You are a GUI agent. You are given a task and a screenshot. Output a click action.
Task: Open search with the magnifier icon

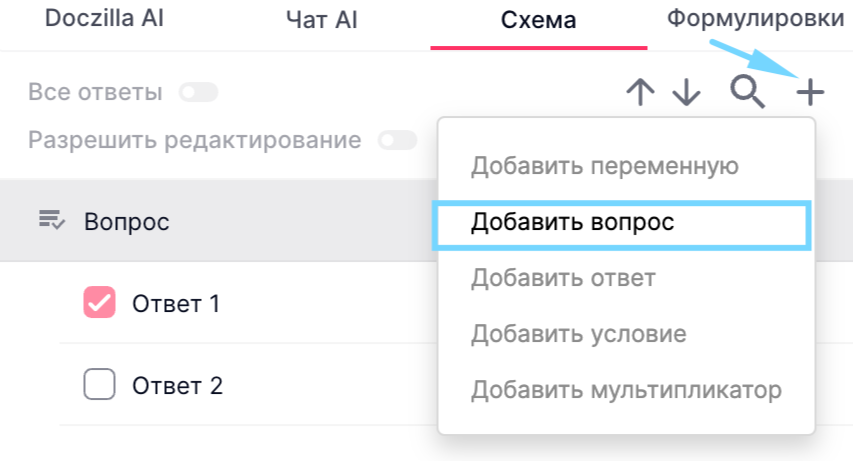coord(748,92)
